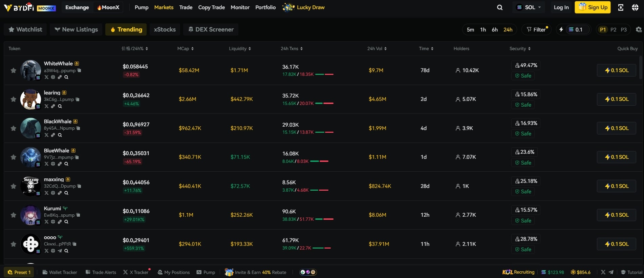Viewport: 644px width, 278px height.
Task: Copy learing contract address 3kC6g...Lpump
Action: [78, 99]
